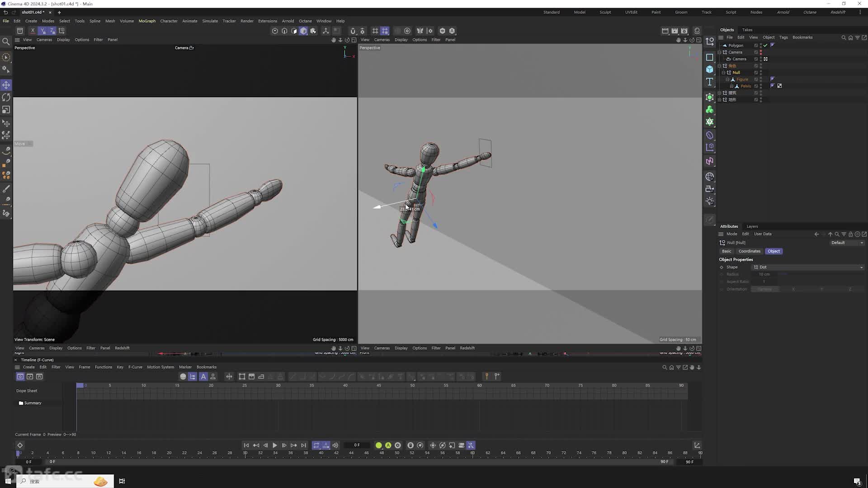Switch to the Takes tab
868x488 pixels.
[x=747, y=30]
